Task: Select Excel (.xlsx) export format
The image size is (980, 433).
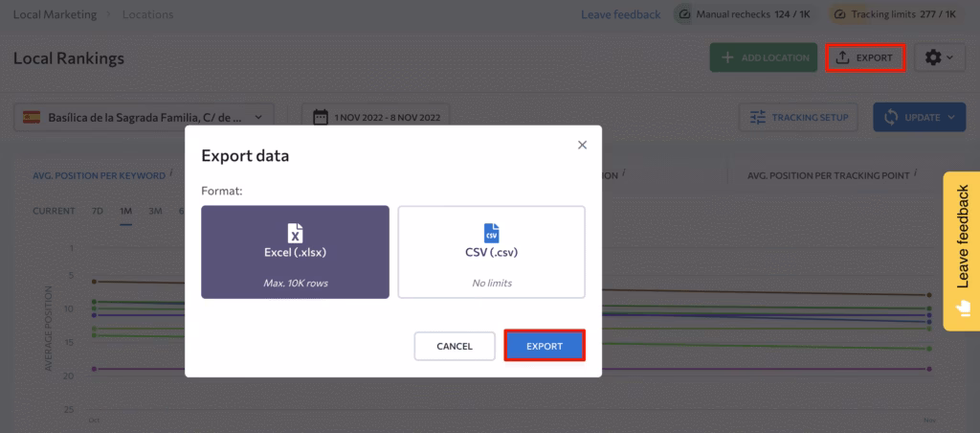Action: (x=296, y=251)
